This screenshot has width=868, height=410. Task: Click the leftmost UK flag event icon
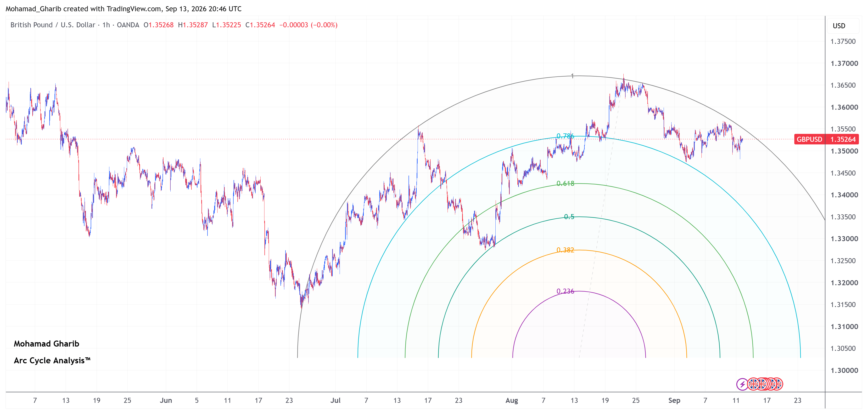753,384
